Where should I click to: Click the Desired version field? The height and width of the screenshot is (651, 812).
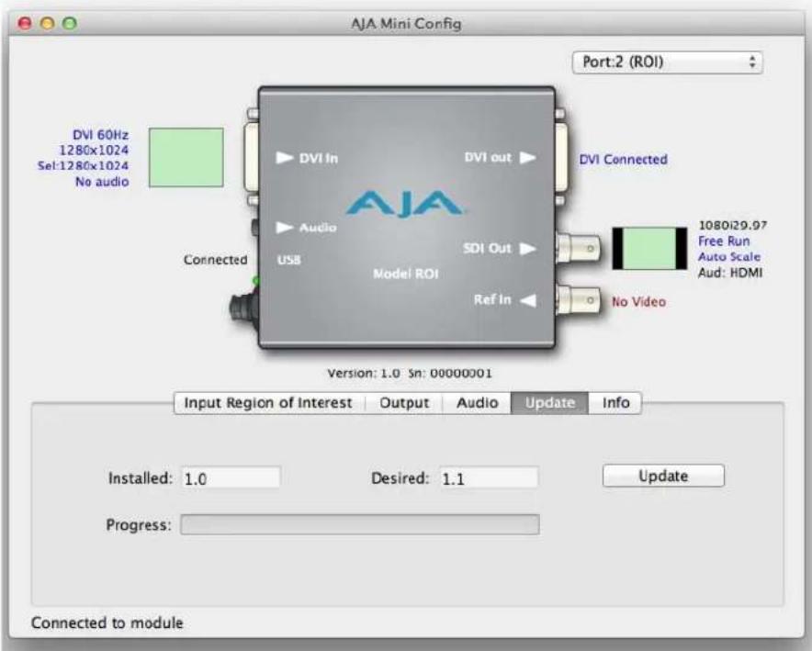point(489,477)
